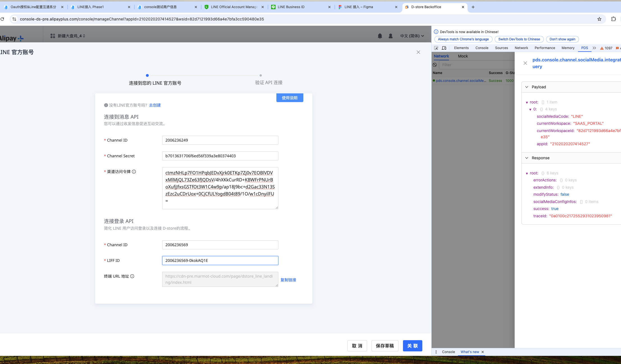Click the DevTools inspect element icon

[436, 48]
